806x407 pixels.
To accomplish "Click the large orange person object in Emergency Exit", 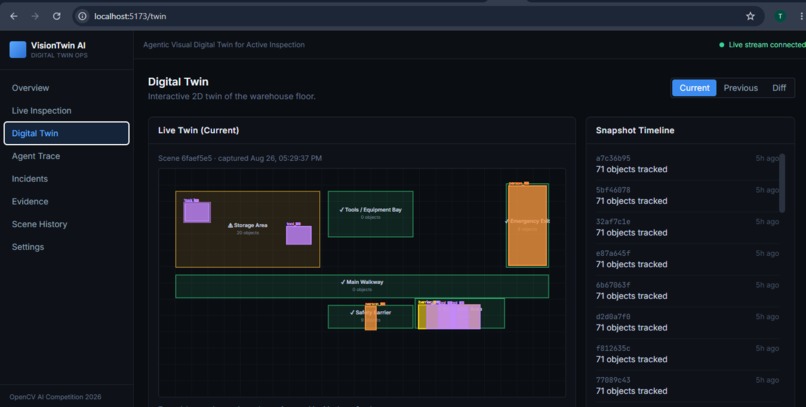I will (527, 225).
